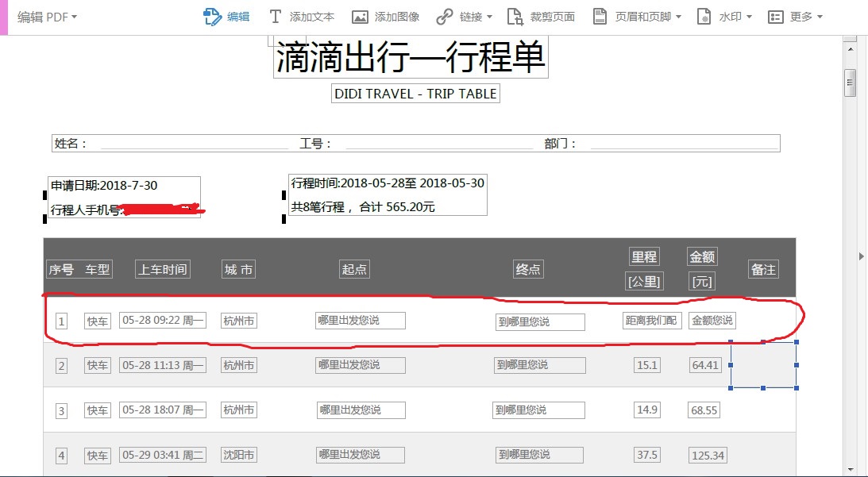
Task: Choose the 添加文本 toolbar label
Action: coord(311,17)
